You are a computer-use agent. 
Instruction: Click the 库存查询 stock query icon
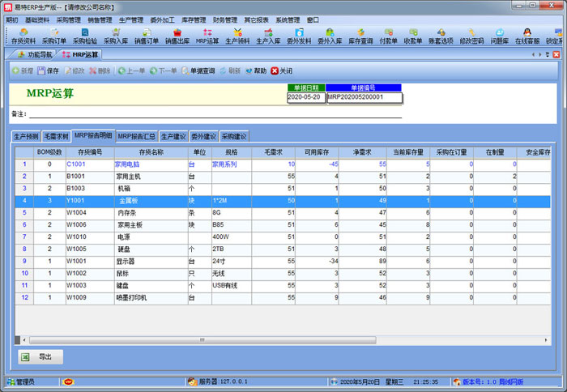(x=360, y=36)
